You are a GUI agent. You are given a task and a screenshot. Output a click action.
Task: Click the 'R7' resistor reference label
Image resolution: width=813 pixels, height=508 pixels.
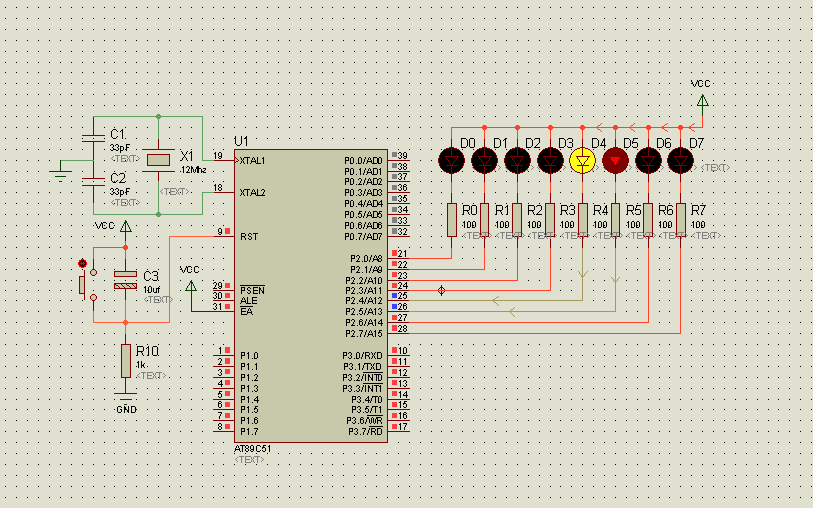click(698, 210)
